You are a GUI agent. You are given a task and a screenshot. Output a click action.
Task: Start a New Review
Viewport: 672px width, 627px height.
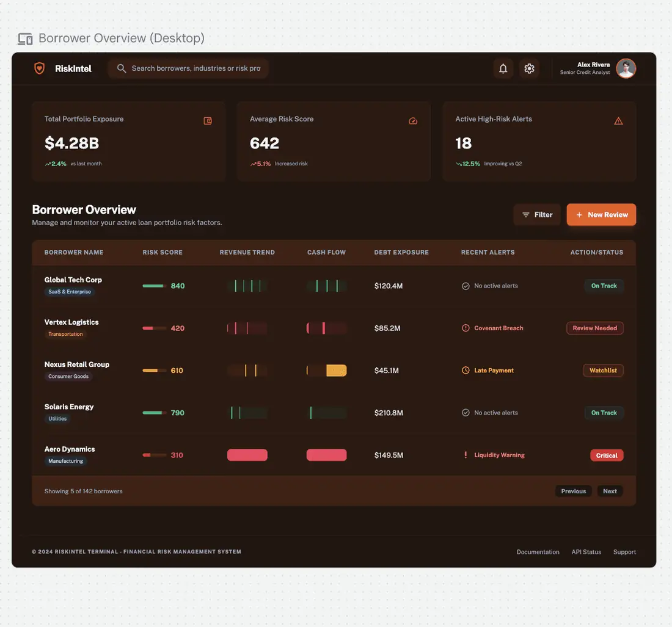click(x=601, y=214)
